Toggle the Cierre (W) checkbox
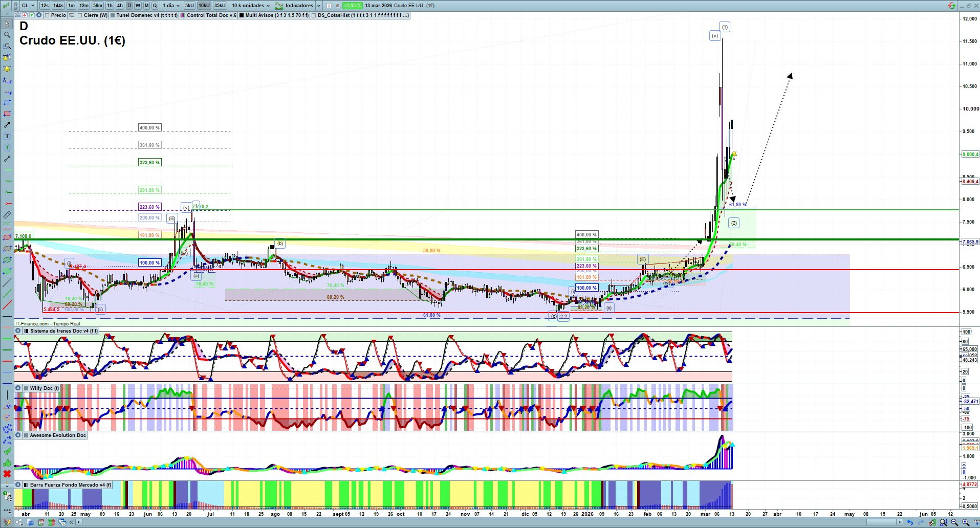This screenshot has width=980, height=528. tap(80, 15)
